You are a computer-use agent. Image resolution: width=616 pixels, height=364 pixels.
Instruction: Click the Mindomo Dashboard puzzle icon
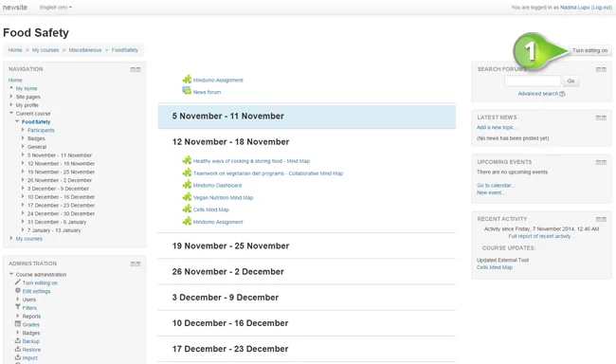coord(187,184)
